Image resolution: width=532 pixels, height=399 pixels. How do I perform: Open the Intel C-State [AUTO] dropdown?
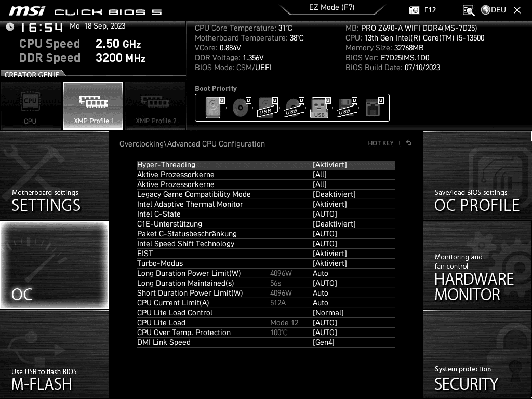[266, 214]
